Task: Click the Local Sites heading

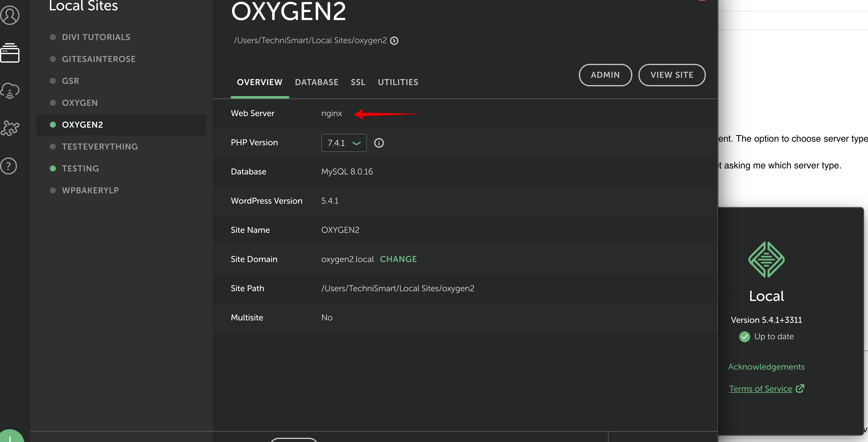Action: (x=83, y=6)
